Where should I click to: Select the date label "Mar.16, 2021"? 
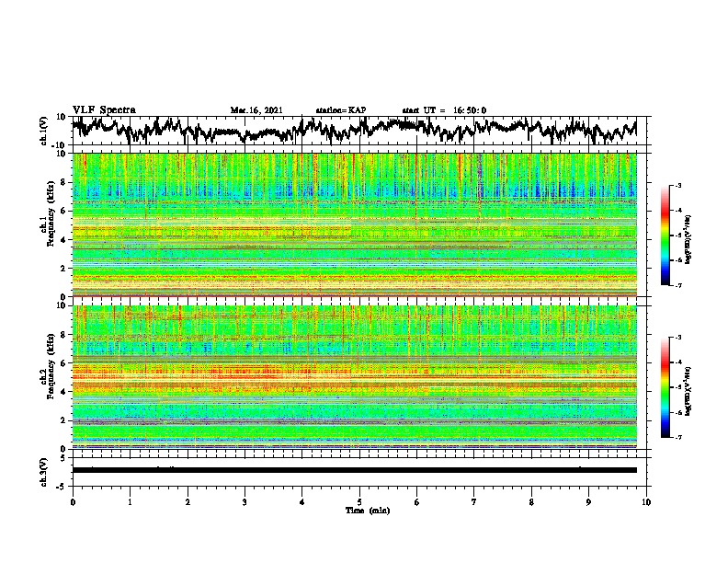256,110
